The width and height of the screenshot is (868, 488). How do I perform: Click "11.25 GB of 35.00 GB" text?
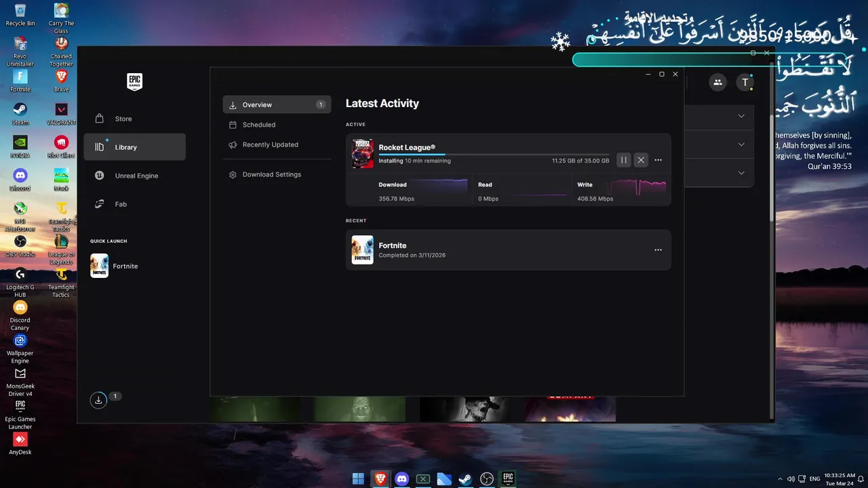[580, 161]
